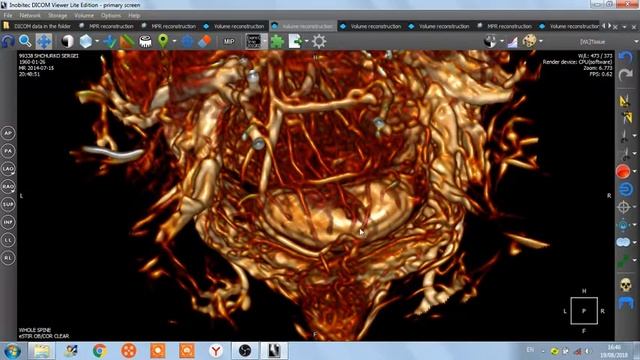The height and width of the screenshot is (360, 640).
Task: Open Yandex browser from taskbar
Action: pyautogui.click(x=216, y=351)
